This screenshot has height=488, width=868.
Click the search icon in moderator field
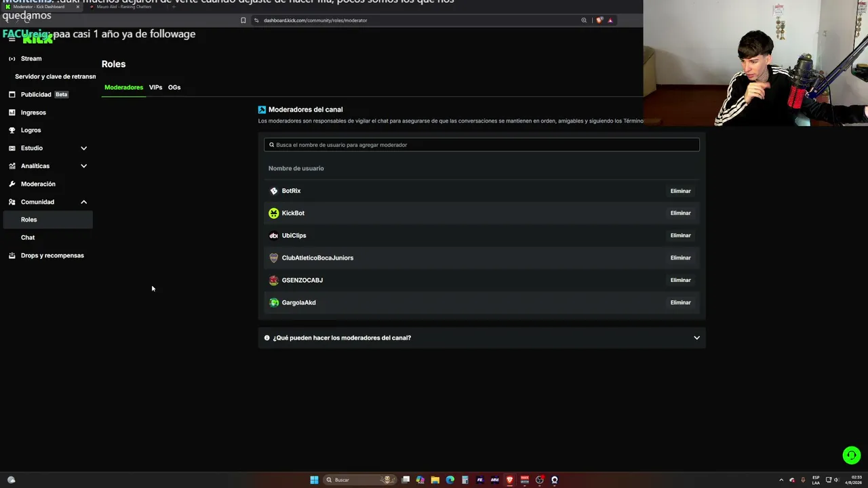point(272,145)
